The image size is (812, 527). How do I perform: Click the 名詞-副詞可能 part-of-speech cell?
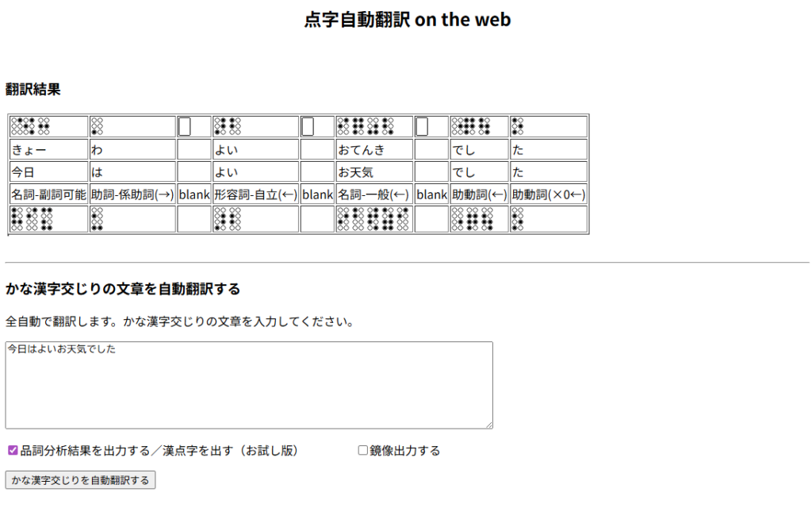[x=48, y=194]
